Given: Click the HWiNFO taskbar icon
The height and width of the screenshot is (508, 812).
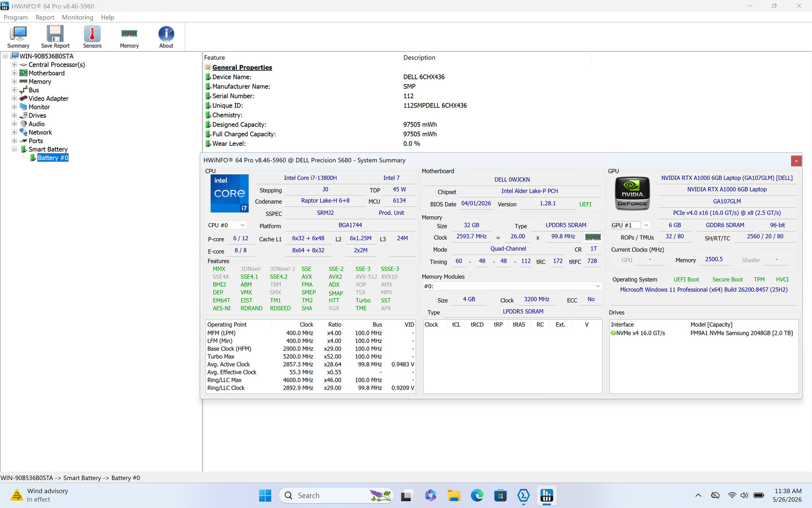Looking at the screenshot, I should (547, 495).
